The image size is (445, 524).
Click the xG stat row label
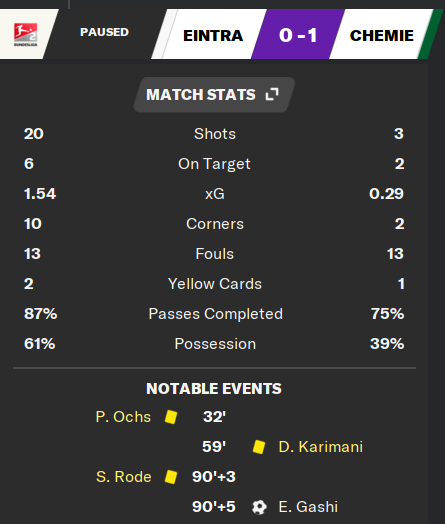215,194
